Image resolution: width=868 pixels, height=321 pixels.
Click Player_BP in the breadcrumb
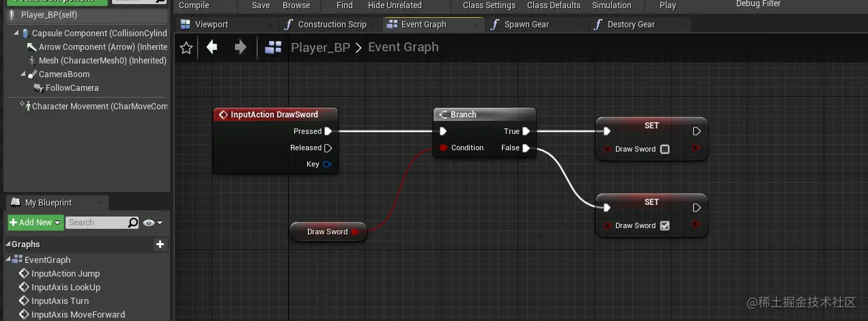tap(320, 47)
